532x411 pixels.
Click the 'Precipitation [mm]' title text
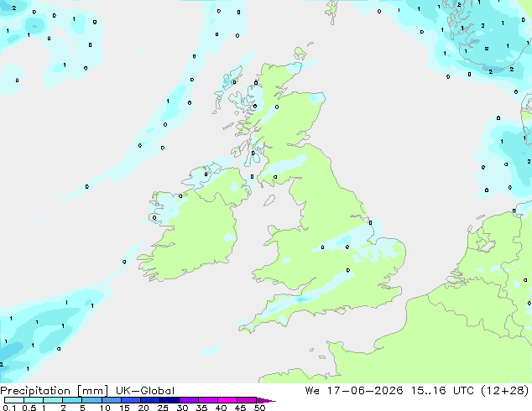click(x=55, y=391)
